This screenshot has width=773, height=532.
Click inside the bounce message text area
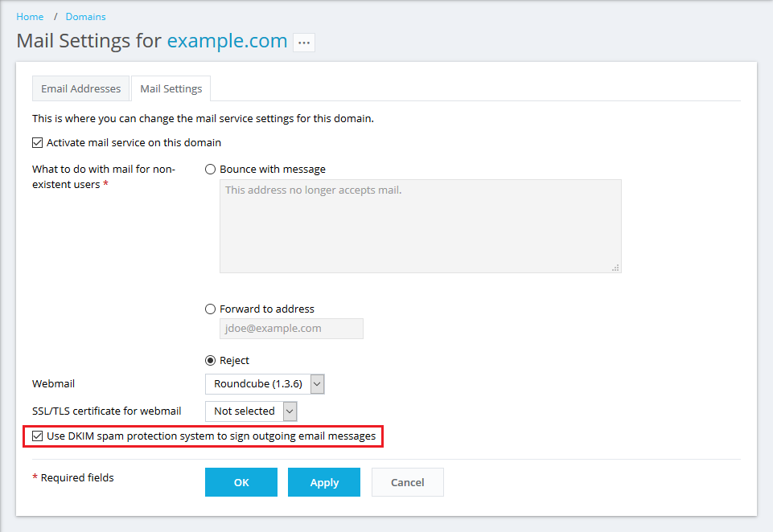420,226
